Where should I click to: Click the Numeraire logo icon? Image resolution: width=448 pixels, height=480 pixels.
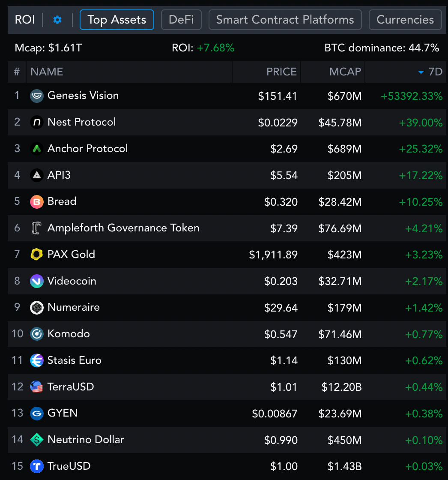click(37, 307)
